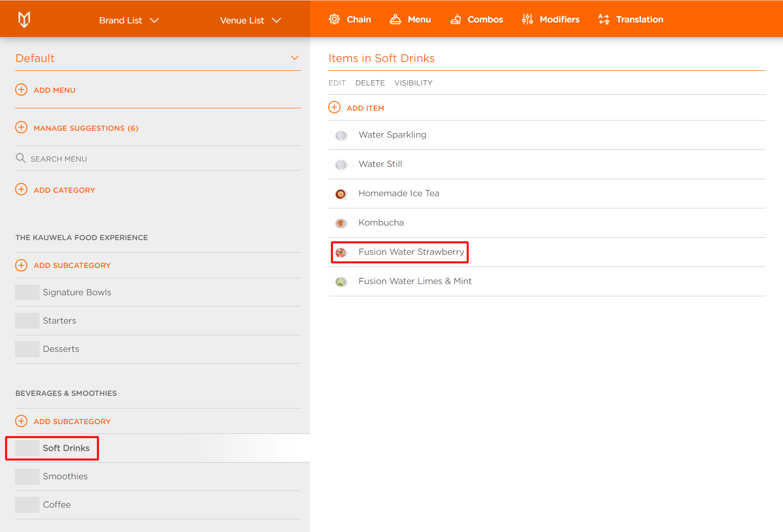Select the Water Sparkling item
The image size is (783, 532).
547,135
